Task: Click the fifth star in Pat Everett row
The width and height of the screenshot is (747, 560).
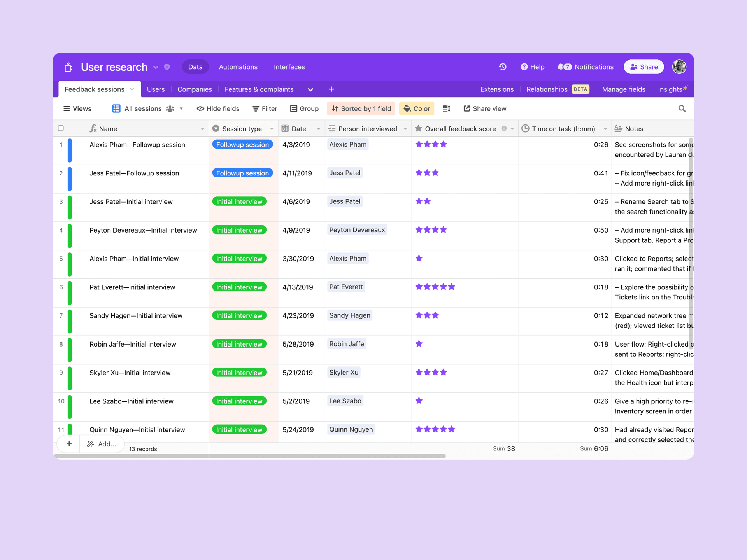Action: click(451, 287)
